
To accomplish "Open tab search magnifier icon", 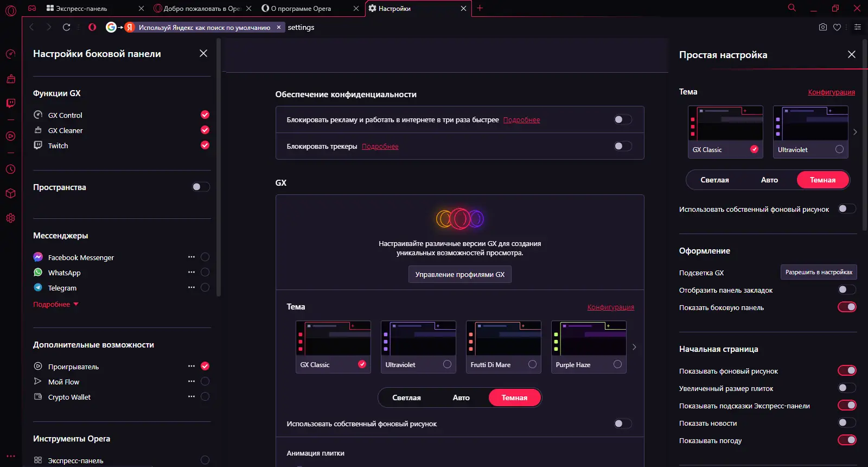I will [792, 8].
